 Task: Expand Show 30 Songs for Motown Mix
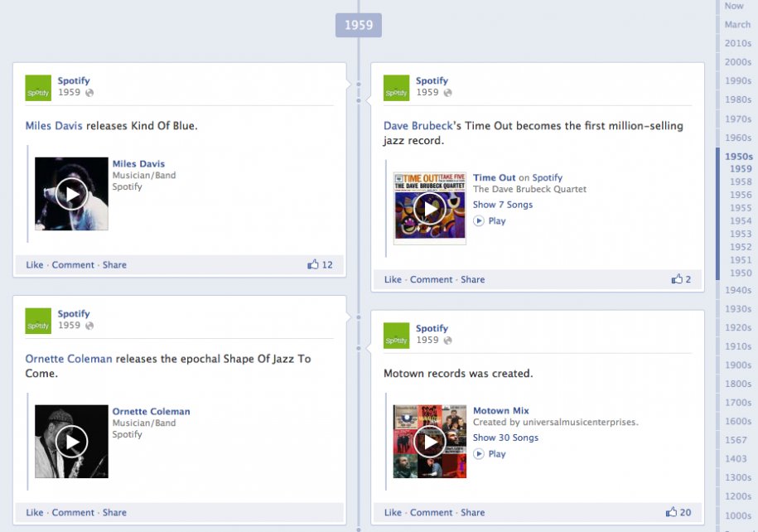tap(505, 438)
